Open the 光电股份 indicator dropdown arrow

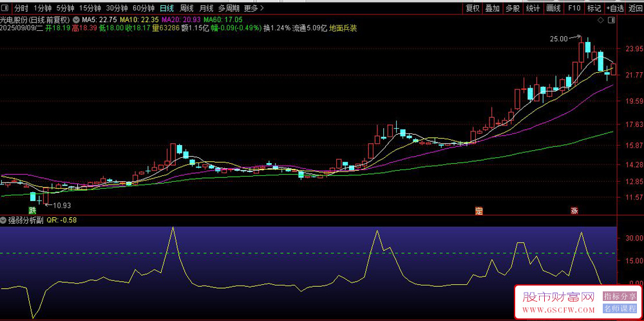[75, 19]
